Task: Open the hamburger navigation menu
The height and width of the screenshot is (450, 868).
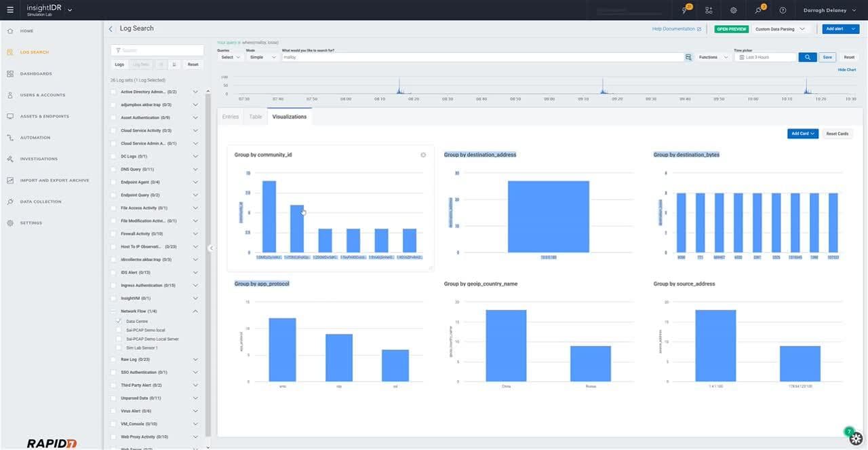Action: click(9, 10)
